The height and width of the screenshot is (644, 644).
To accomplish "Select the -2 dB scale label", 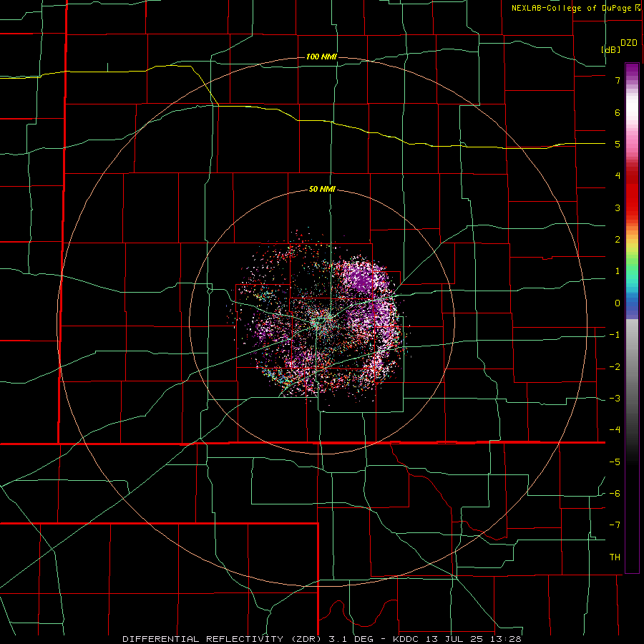I will click(615, 367).
